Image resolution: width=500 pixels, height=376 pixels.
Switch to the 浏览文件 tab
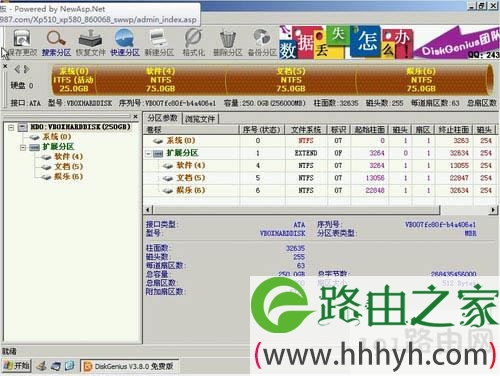point(200,119)
